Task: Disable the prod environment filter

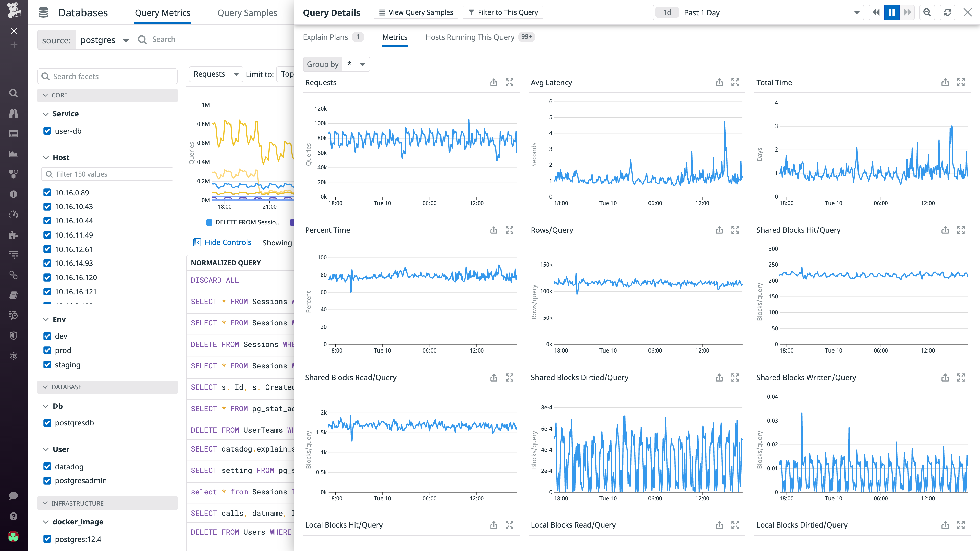Action: 47,350
